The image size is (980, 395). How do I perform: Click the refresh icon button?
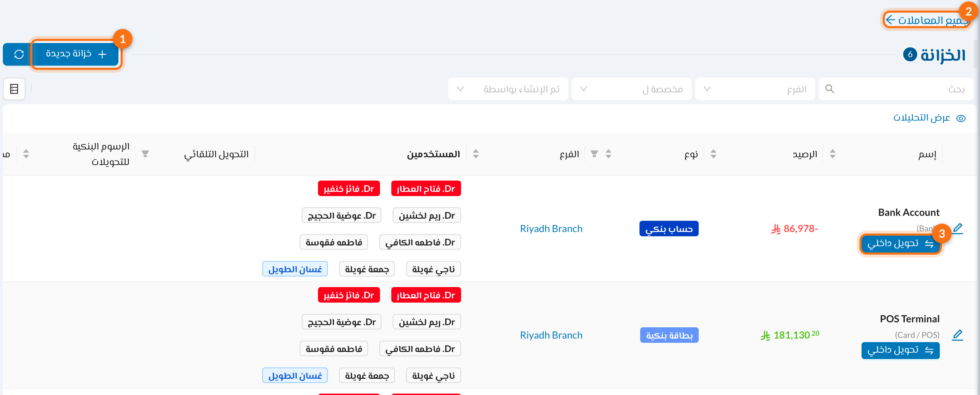[x=18, y=54]
